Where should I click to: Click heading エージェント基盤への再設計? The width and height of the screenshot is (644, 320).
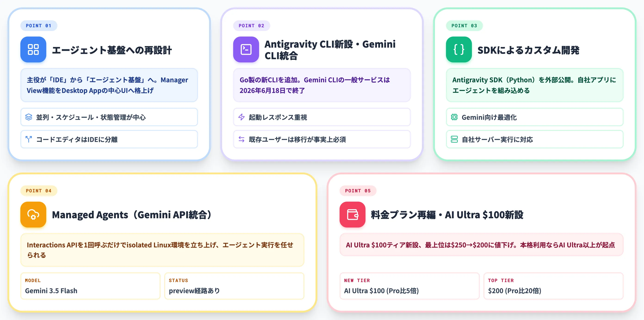click(x=112, y=50)
